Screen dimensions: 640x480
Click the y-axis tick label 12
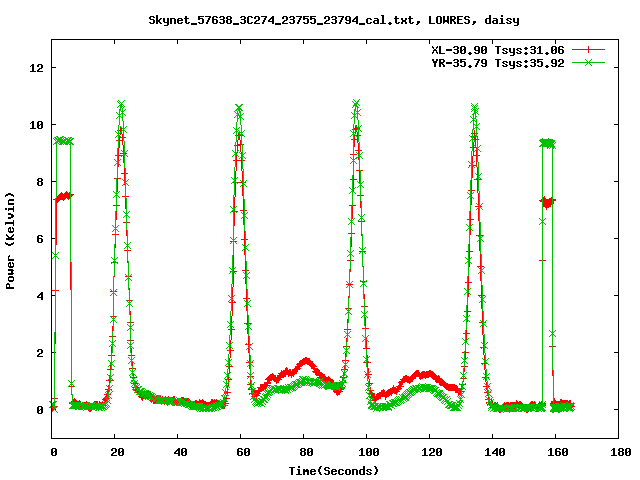[36, 68]
